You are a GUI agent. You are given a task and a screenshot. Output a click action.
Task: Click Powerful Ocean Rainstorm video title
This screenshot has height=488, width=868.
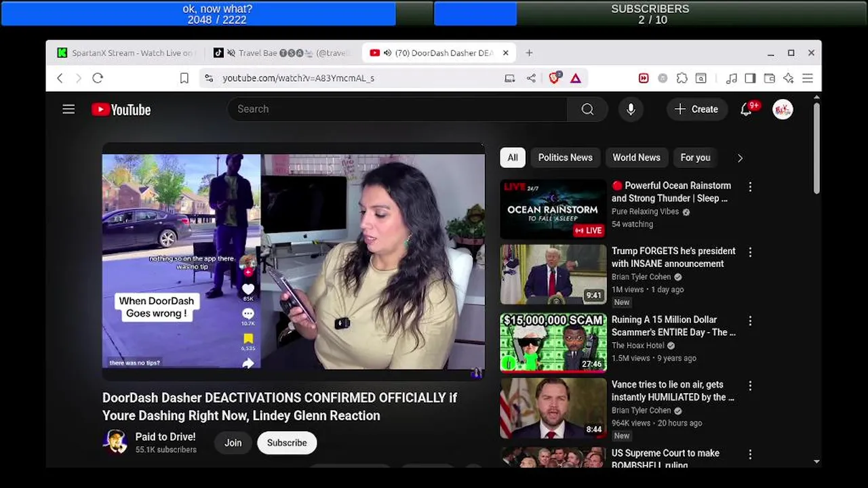tap(671, 192)
